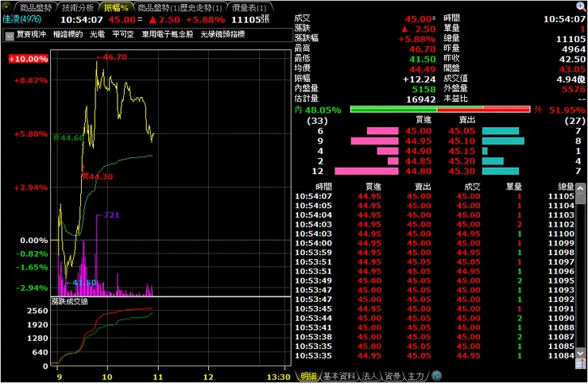
Task: Click the 內盤量 value 5158
Action: pos(424,89)
